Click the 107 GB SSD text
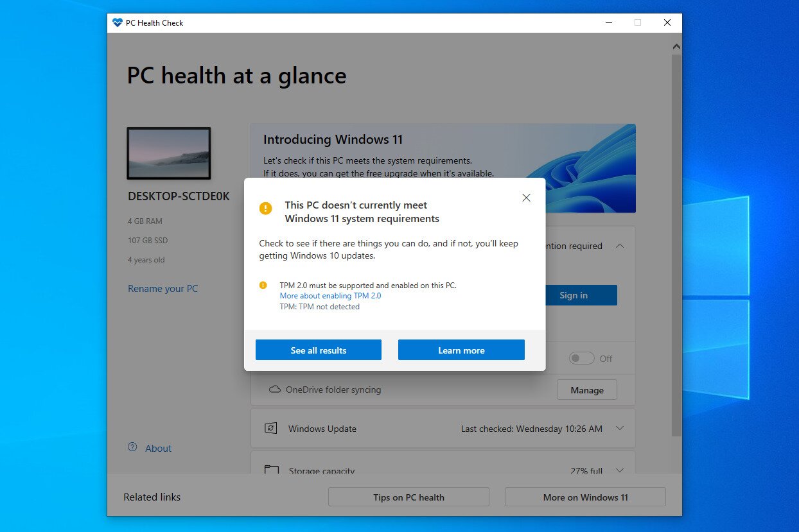 (x=148, y=240)
